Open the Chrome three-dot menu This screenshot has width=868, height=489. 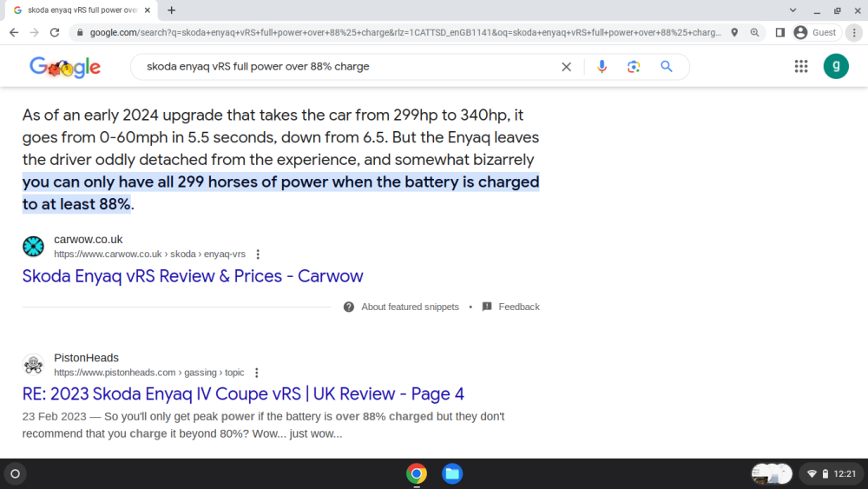[854, 33]
